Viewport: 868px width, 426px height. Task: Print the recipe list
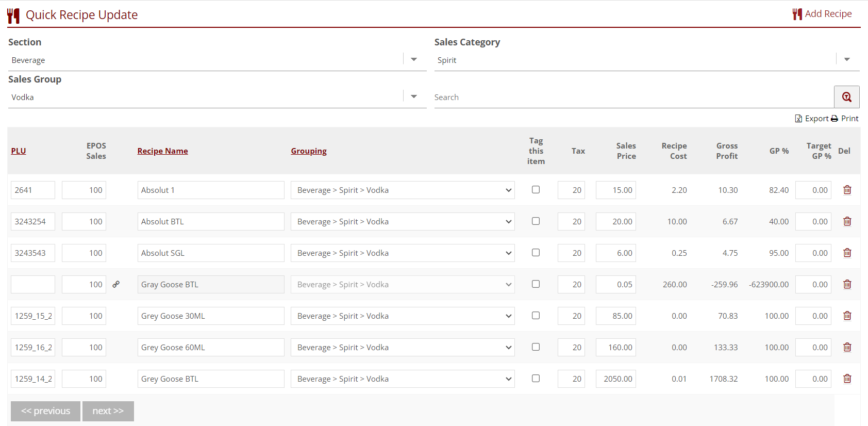(845, 119)
